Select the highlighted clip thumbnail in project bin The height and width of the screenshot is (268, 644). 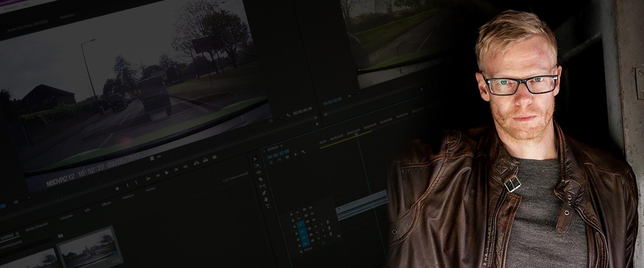(89, 248)
